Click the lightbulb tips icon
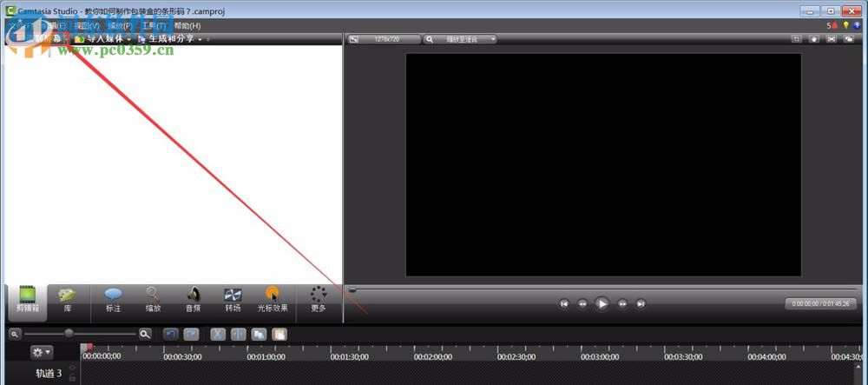868x385 pixels. click(845, 25)
